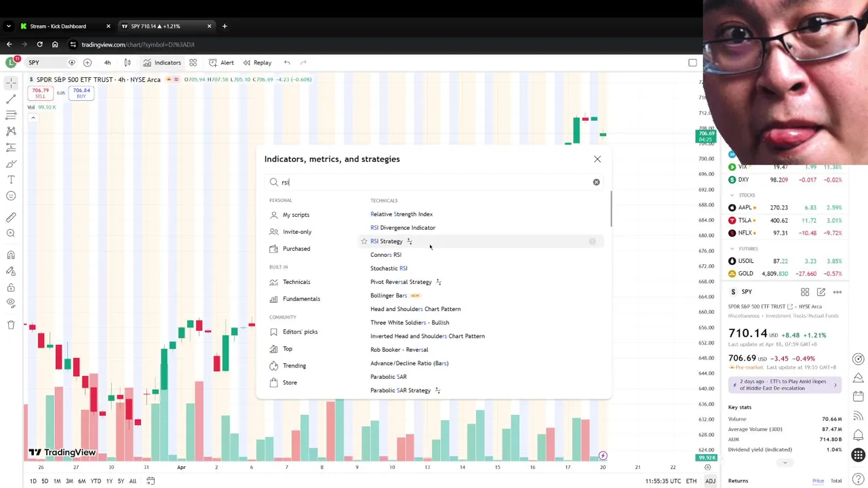The image size is (868, 488).
Task: Open the candlestick chart style menu
Action: (x=127, y=62)
